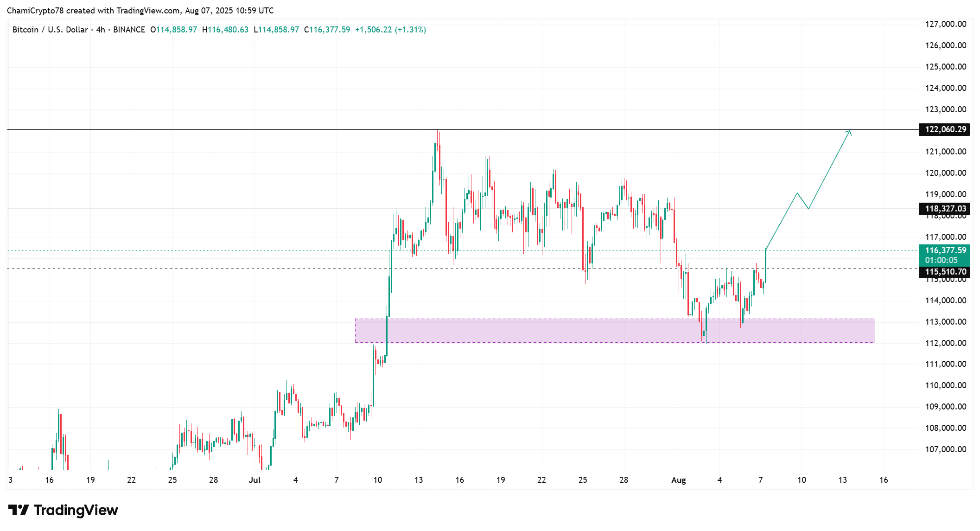980x531 pixels.
Task: Click the 118,327.03 price label
Action: click(945, 209)
